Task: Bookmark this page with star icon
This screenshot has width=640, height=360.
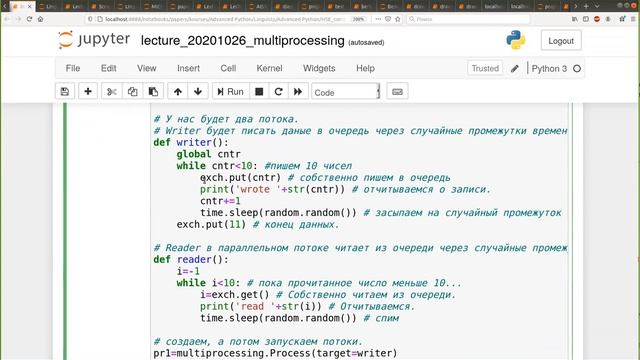Action: pos(398,19)
